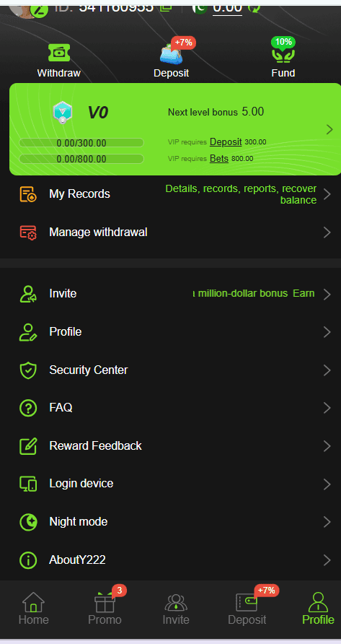This screenshot has width=341, height=644.
Task: Select the bottom Profile tab
Action: coord(318,609)
